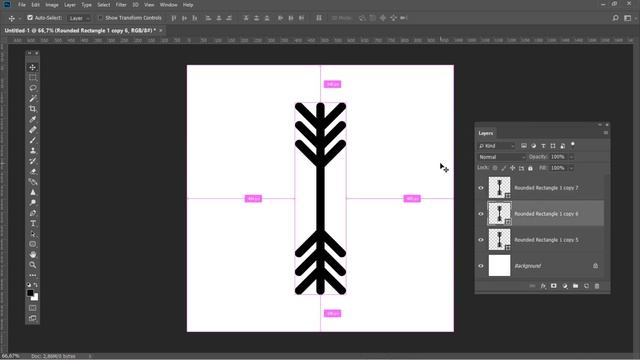The height and width of the screenshot is (360, 640).
Task: Select the Zoom tool
Action: point(33,265)
